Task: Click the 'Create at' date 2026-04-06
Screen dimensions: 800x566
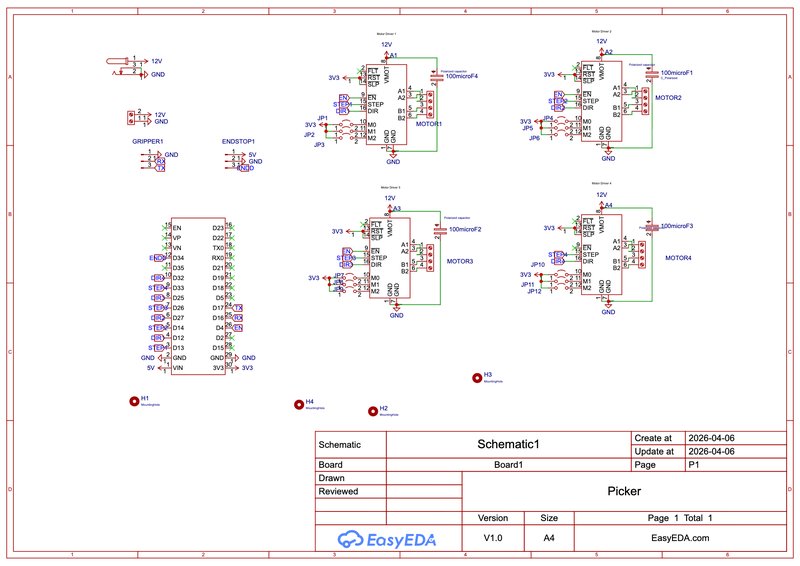Action: (711, 438)
